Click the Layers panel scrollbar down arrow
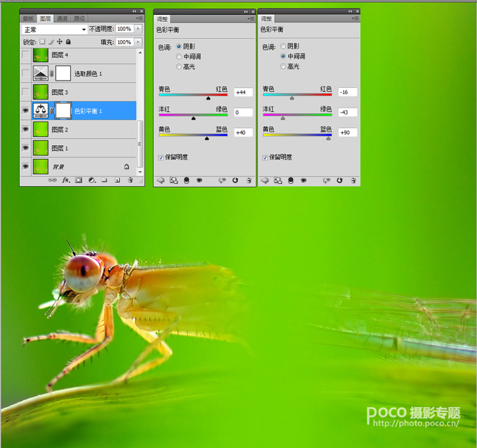The height and width of the screenshot is (448, 477). click(x=140, y=172)
